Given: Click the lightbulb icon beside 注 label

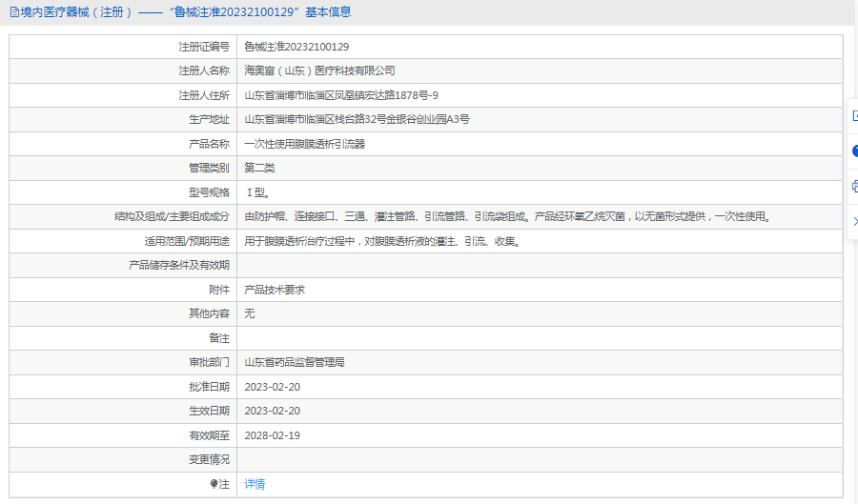Looking at the screenshot, I should click(214, 484).
